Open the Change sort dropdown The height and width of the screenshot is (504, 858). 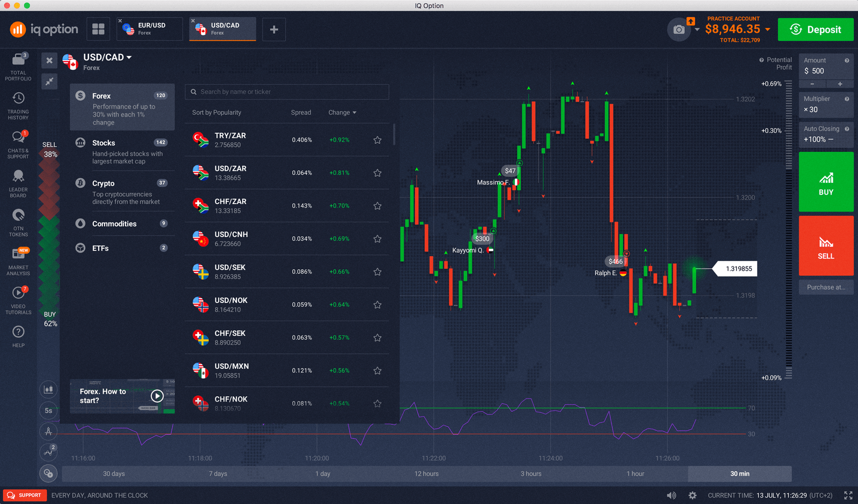coord(342,112)
